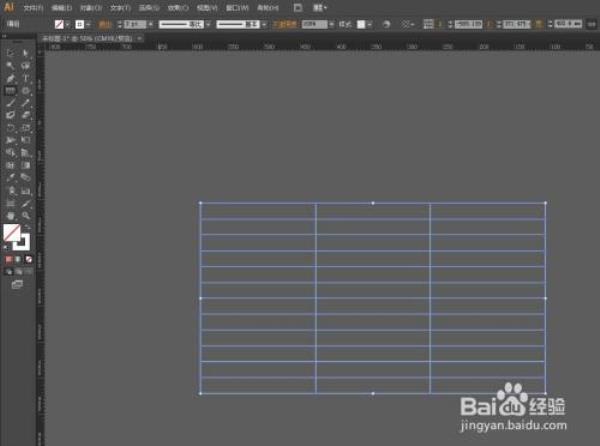The image size is (600, 446).
Task: Select the Symbol Sprayer tool
Action: [10, 190]
